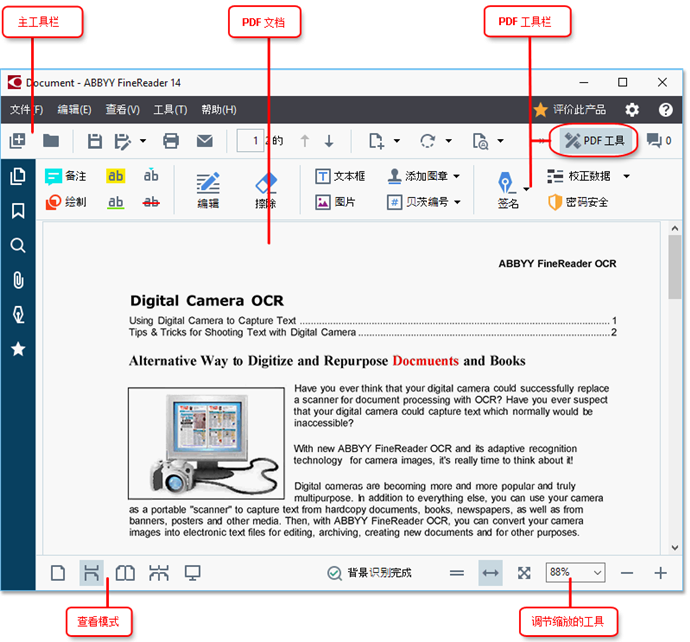Switch to two-page view mode

[x=125, y=573]
